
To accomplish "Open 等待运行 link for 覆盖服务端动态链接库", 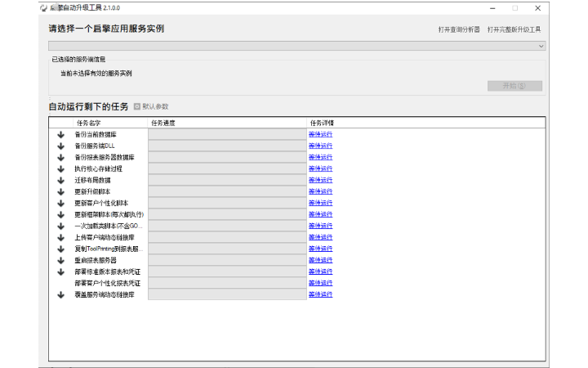I will [321, 294].
